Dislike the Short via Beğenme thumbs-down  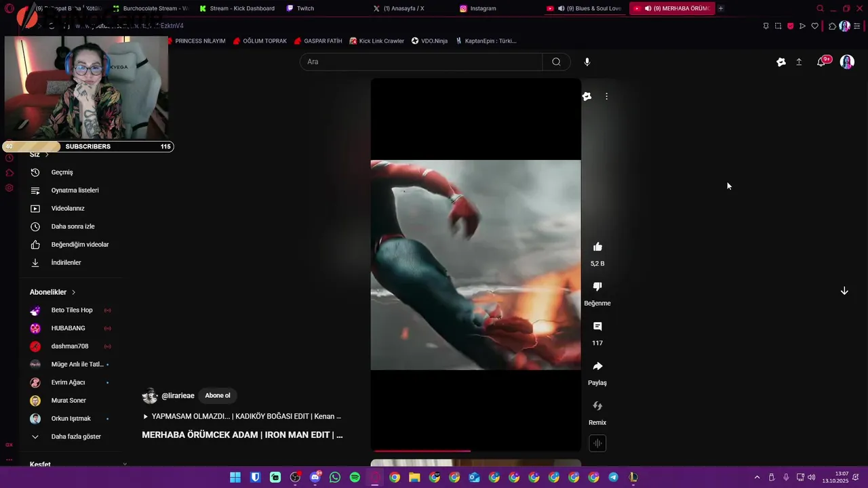coord(597,287)
